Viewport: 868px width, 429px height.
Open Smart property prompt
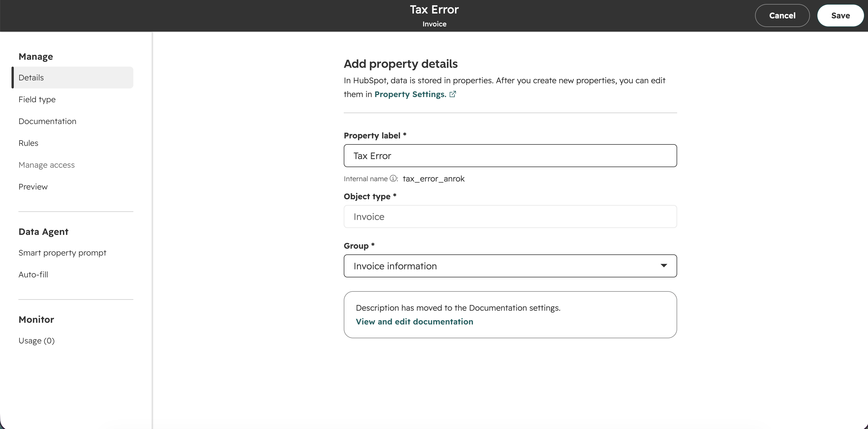tap(62, 253)
